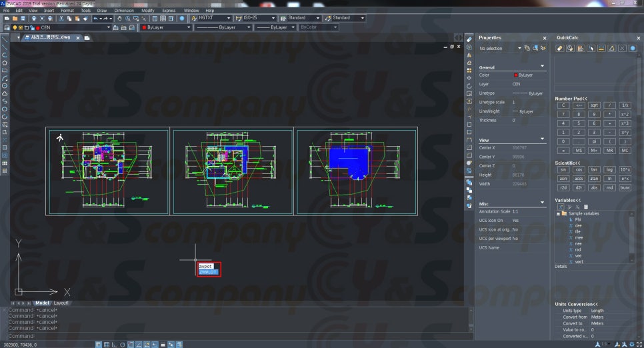Click the QuickCalc Help blue circle icon

[x=633, y=49]
